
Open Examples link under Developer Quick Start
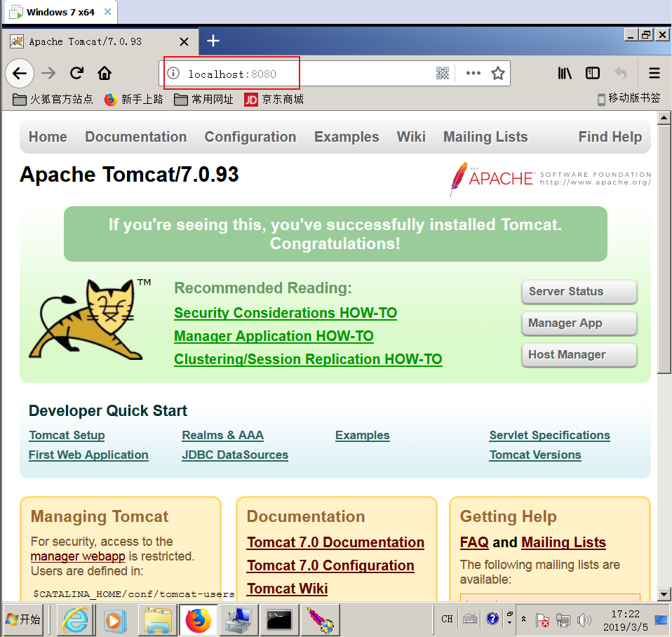(x=363, y=435)
